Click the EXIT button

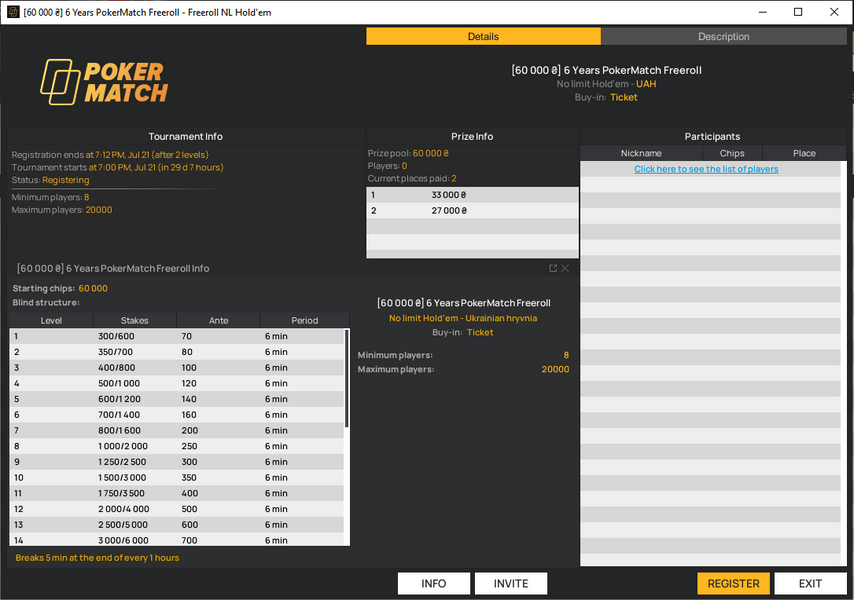point(810,584)
